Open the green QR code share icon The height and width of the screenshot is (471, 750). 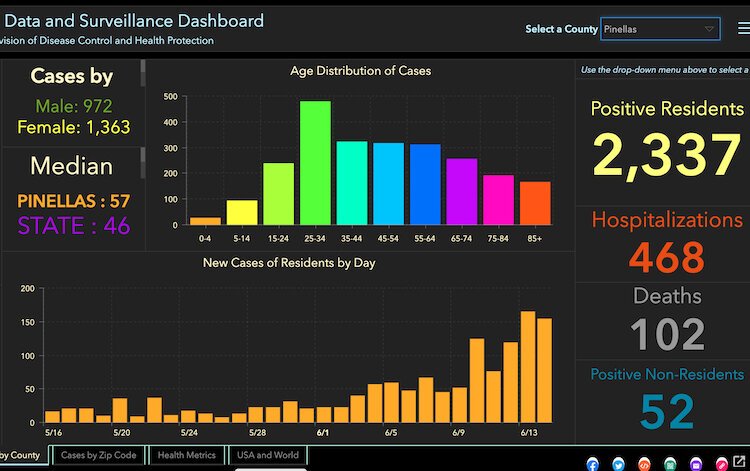click(x=670, y=464)
